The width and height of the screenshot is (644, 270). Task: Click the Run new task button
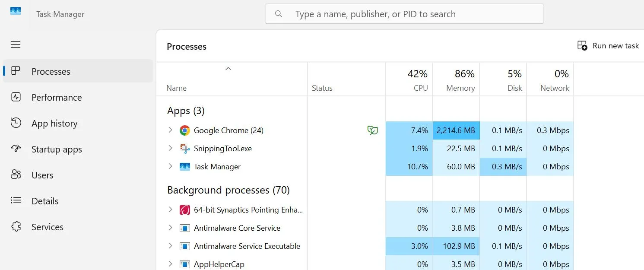pyautogui.click(x=608, y=46)
